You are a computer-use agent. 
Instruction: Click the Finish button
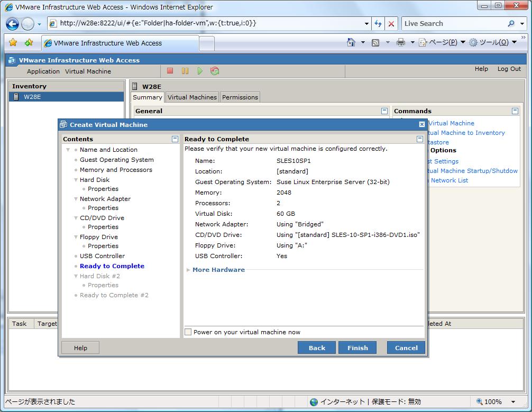coord(357,347)
